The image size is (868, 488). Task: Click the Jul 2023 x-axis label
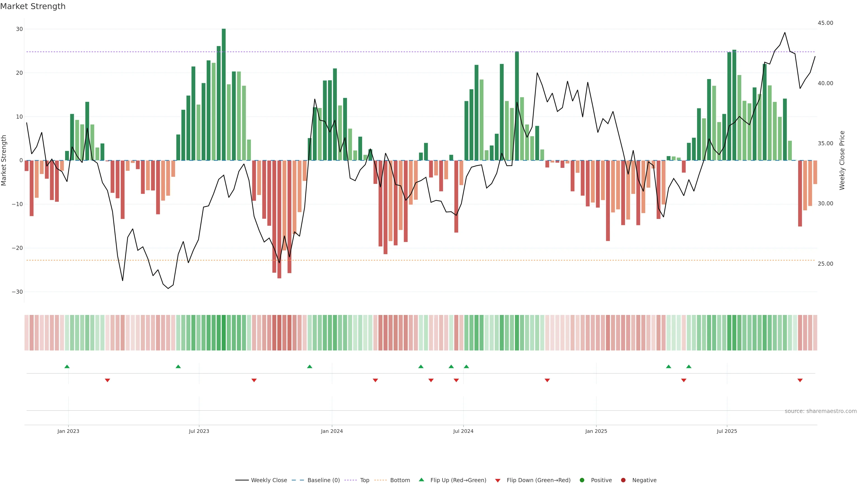[199, 431]
